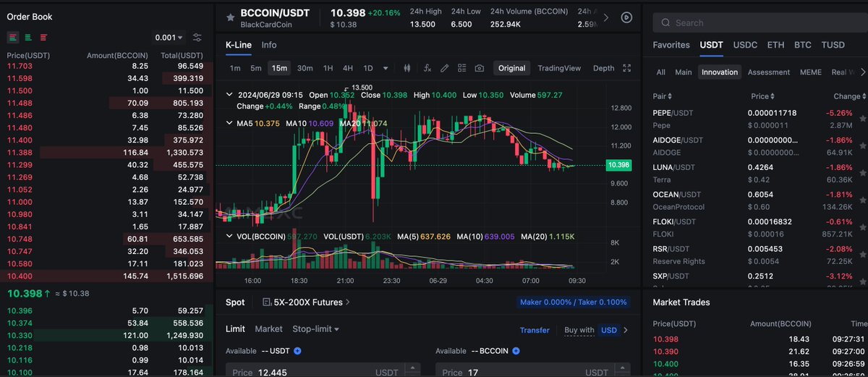868x377 pixels.
Task: Select the 1D interval
Action: (367, 68)
